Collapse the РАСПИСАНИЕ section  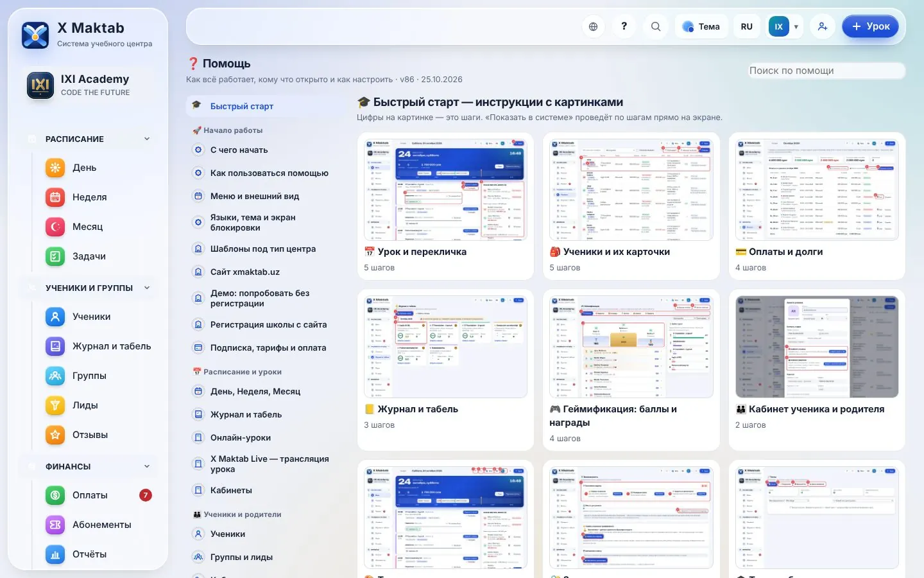tap(89, 139)
